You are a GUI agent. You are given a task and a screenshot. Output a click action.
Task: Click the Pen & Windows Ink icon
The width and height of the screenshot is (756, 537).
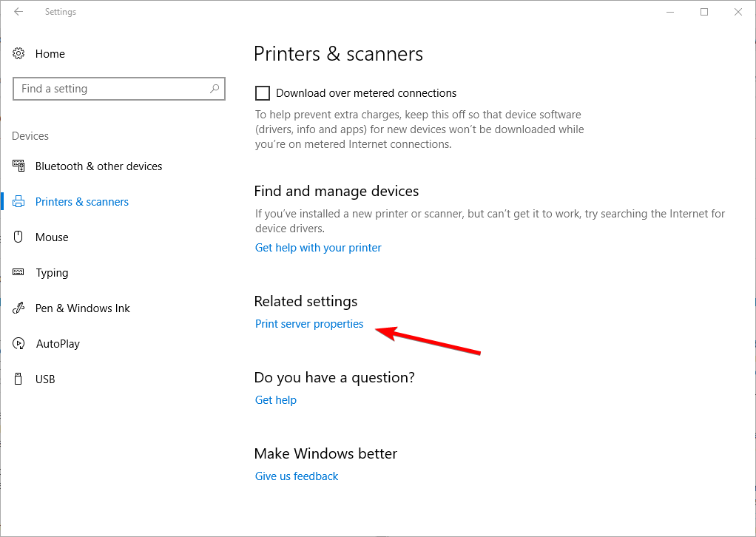coord(18,308)
